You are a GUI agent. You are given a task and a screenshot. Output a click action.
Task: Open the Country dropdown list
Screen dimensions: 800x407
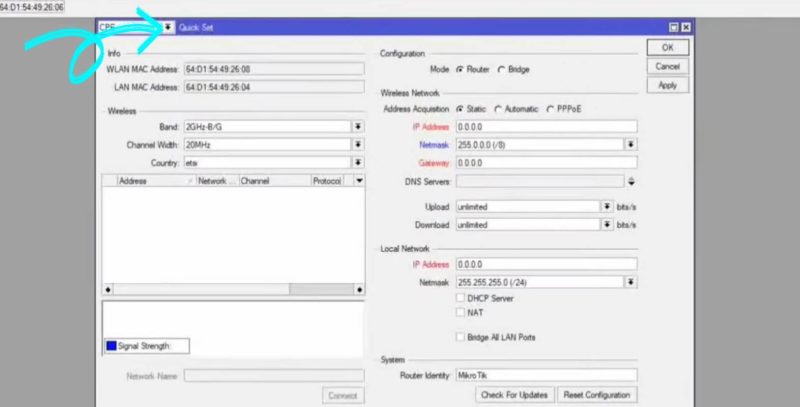(358, 162)
